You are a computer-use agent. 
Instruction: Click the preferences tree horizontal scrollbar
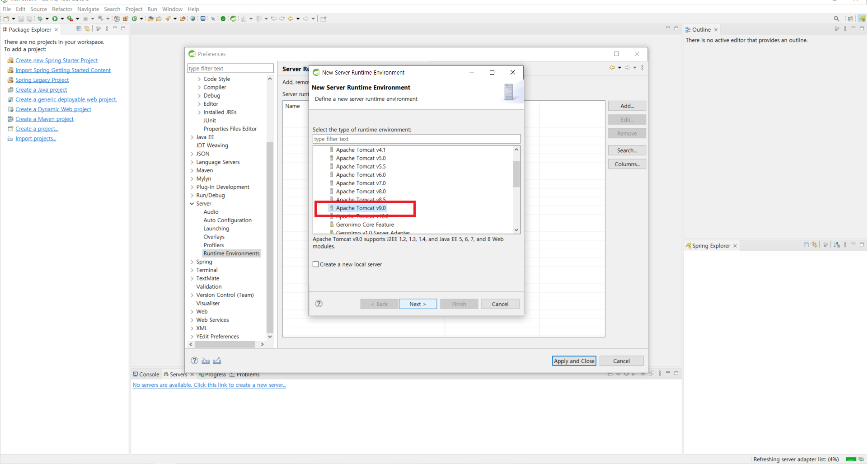pyautogui.click(x=225, y=344)
